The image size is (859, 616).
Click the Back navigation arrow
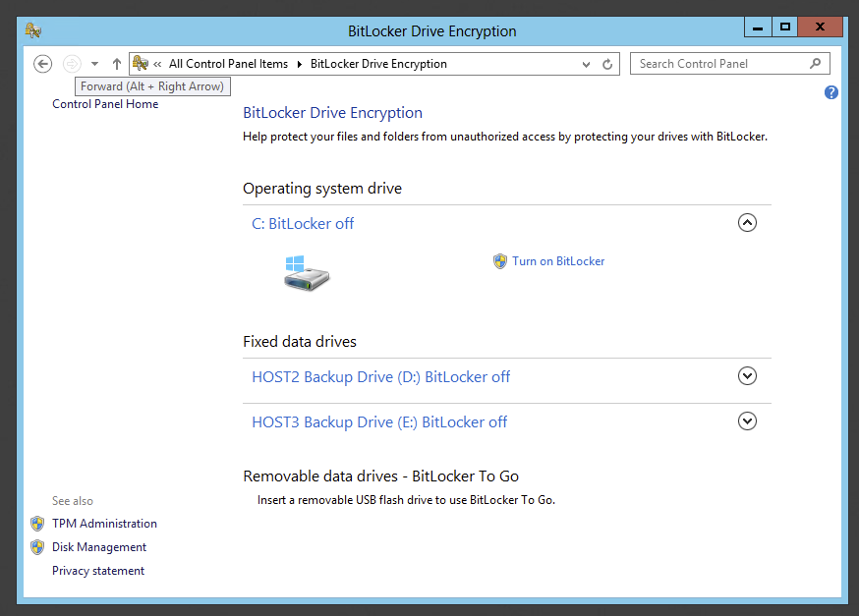coord(42,64)
